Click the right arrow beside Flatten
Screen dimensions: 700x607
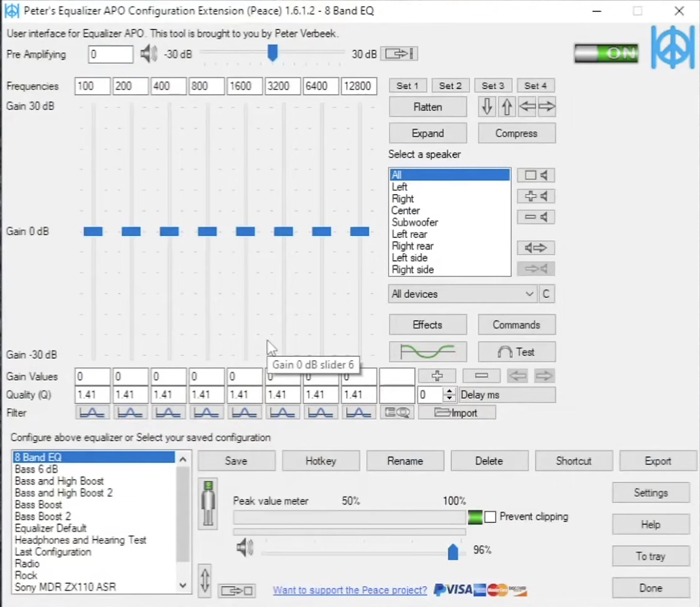(x=547, y=107)
